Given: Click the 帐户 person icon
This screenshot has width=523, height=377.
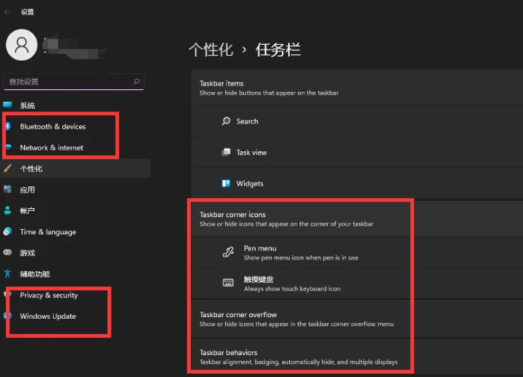Looking at the screenshot, I should click(7, 210).
